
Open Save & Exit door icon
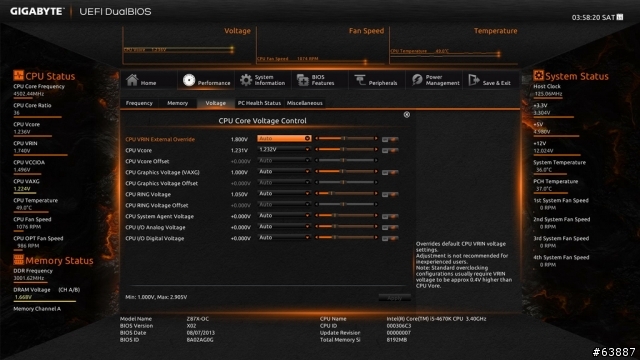click(473, 80)
